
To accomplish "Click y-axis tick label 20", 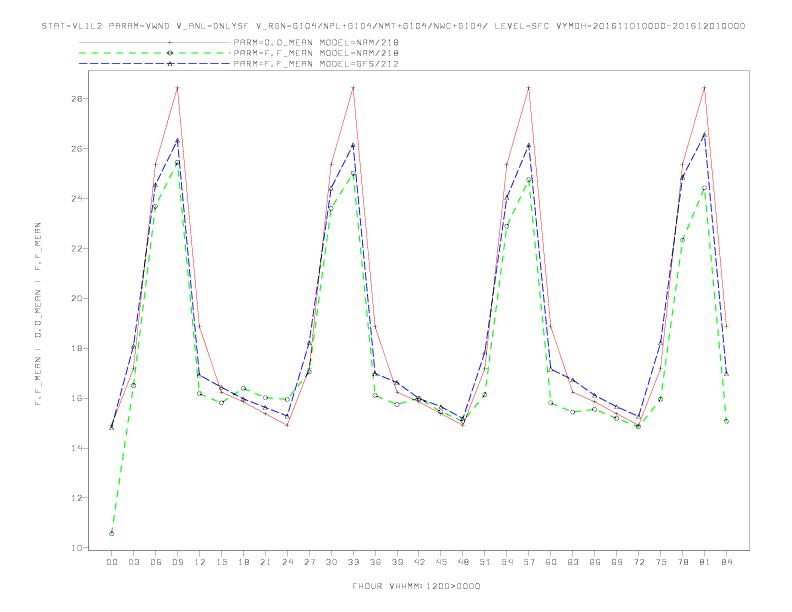I will click(x=77, y=298).
